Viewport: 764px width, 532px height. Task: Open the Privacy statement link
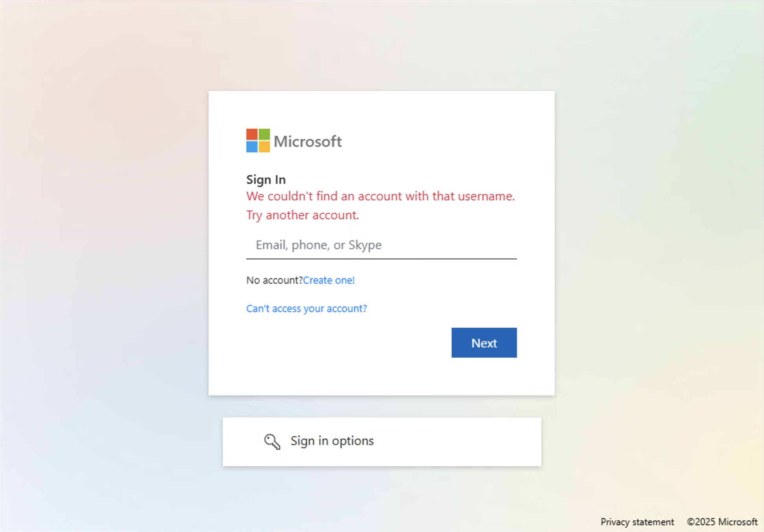click(637, 522)
